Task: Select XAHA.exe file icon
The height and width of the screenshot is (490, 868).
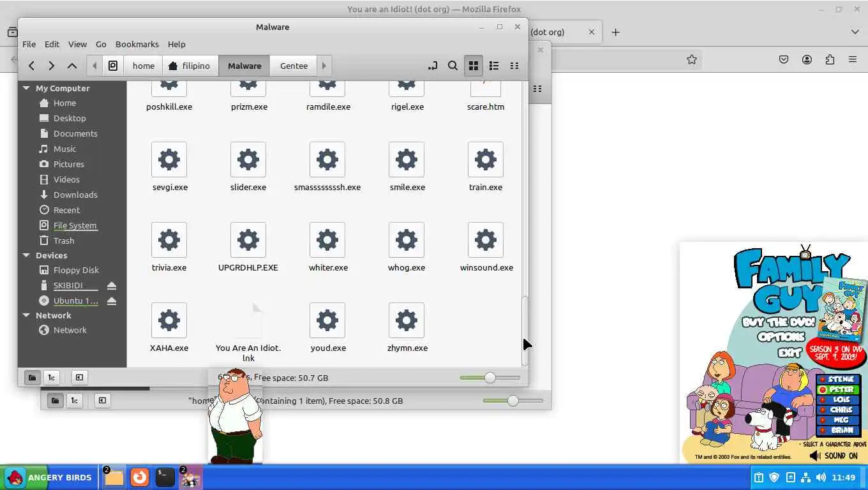Action: (x=169, y=320)
